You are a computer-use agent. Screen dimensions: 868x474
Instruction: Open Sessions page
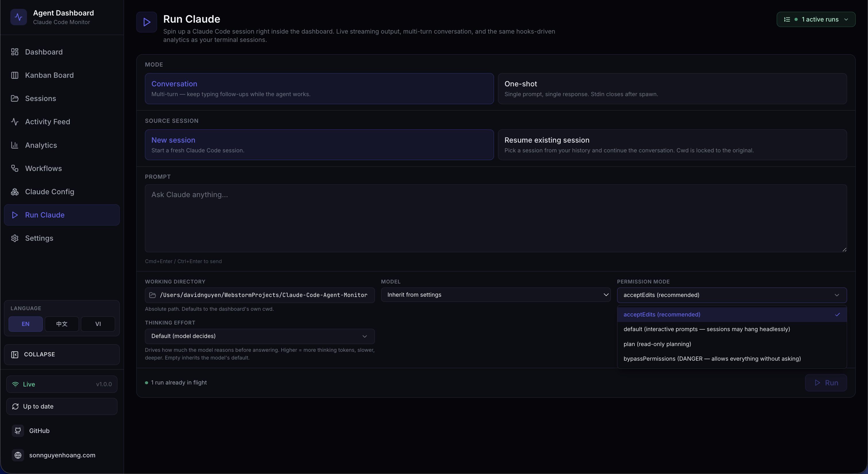(x=62, y=98)
